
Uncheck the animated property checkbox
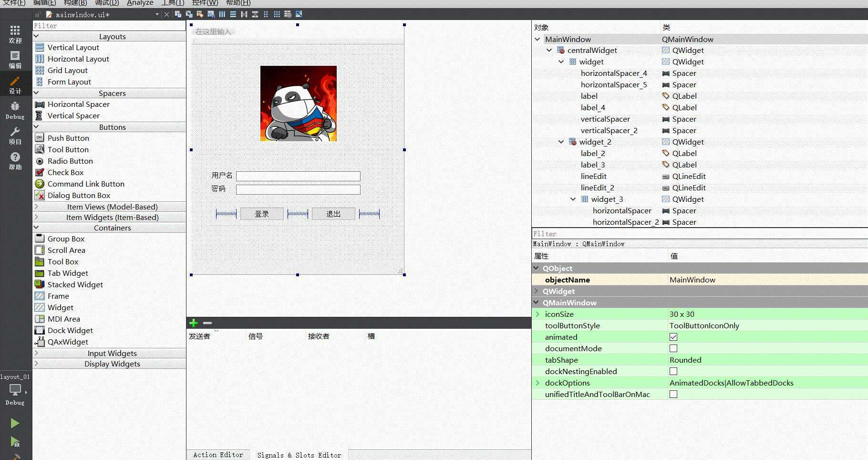(x=673, y=337)
